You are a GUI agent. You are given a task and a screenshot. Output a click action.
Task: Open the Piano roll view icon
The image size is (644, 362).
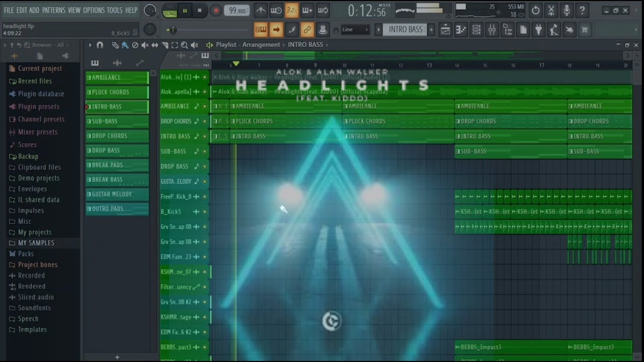(461, 30)
